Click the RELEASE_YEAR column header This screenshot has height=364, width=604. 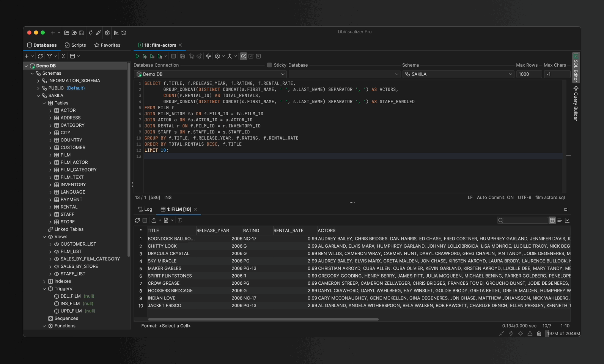213,231
